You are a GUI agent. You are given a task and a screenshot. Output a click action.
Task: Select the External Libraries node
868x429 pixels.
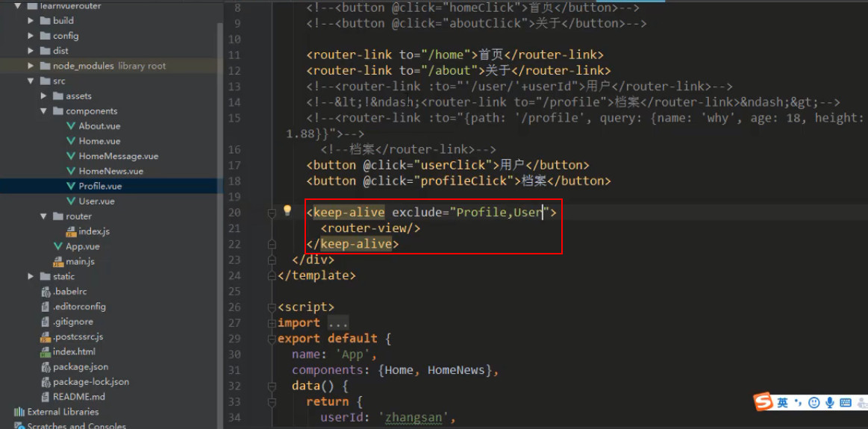[63, 412]
